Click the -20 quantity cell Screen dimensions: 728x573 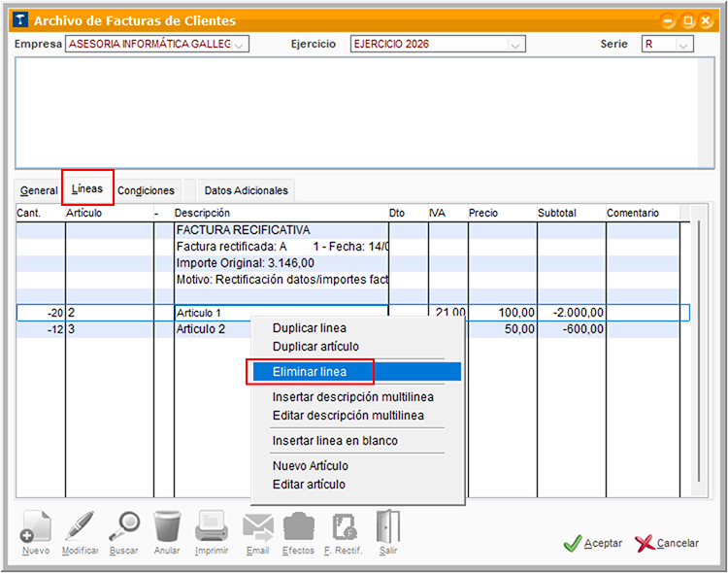click(41, 313)
